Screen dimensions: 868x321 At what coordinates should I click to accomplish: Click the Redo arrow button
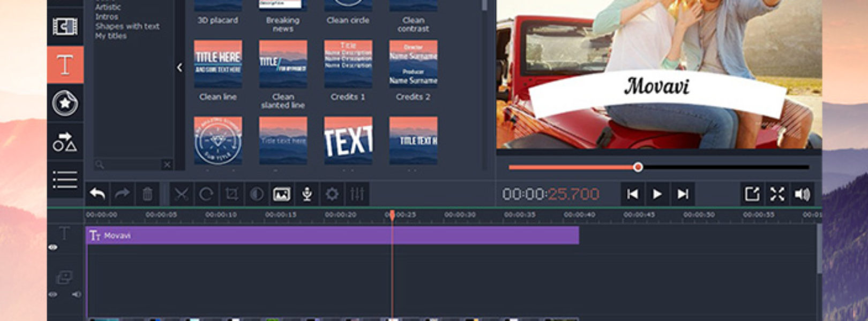[x=123, y=194]
